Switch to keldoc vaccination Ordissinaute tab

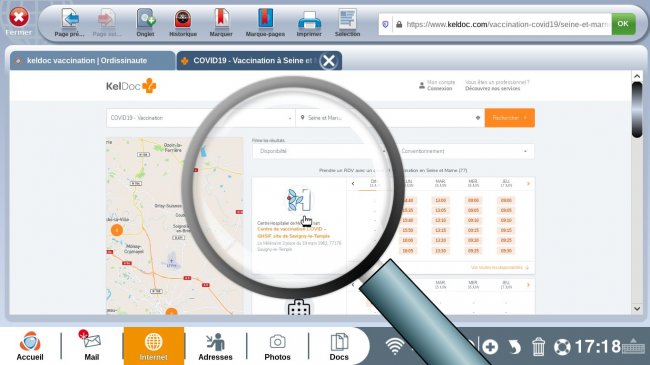(x=92, y=61)
